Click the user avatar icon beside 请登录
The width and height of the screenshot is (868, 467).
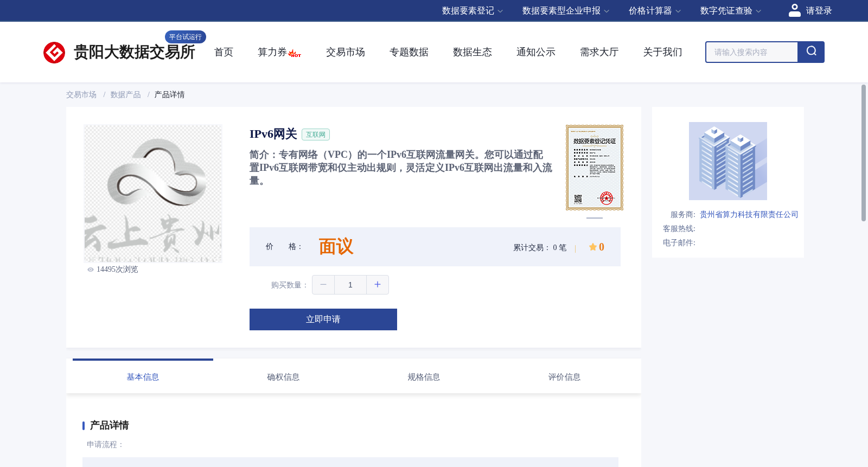795,10
